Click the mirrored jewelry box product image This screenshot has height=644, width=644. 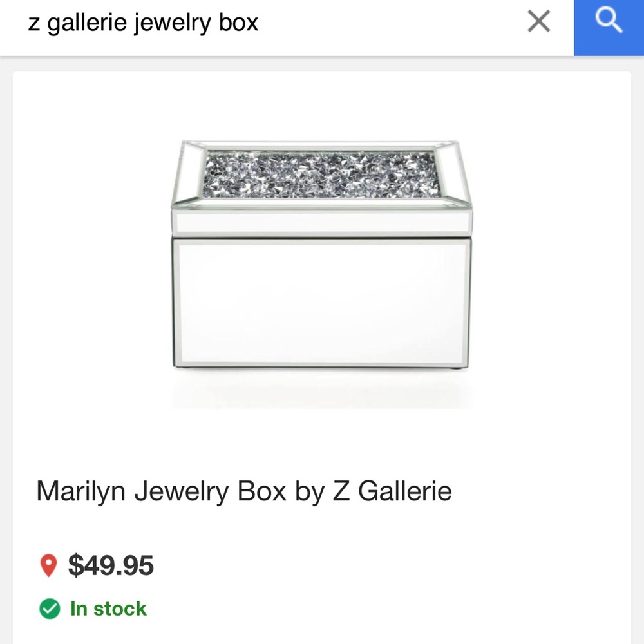322,258
